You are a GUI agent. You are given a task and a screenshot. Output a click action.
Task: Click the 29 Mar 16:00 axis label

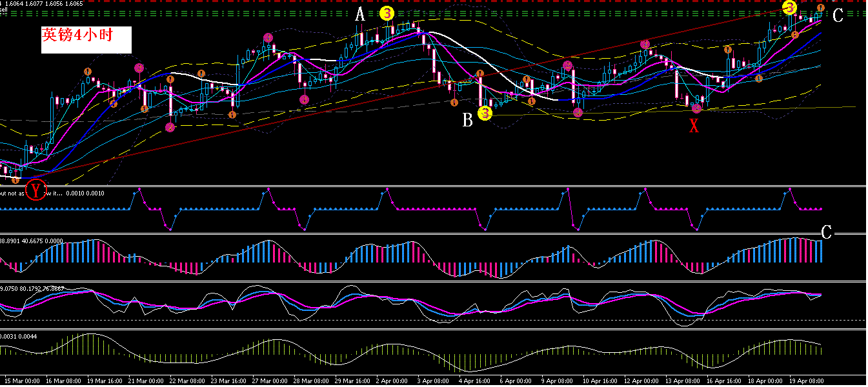pyautogui.click(x=352, y=381)
